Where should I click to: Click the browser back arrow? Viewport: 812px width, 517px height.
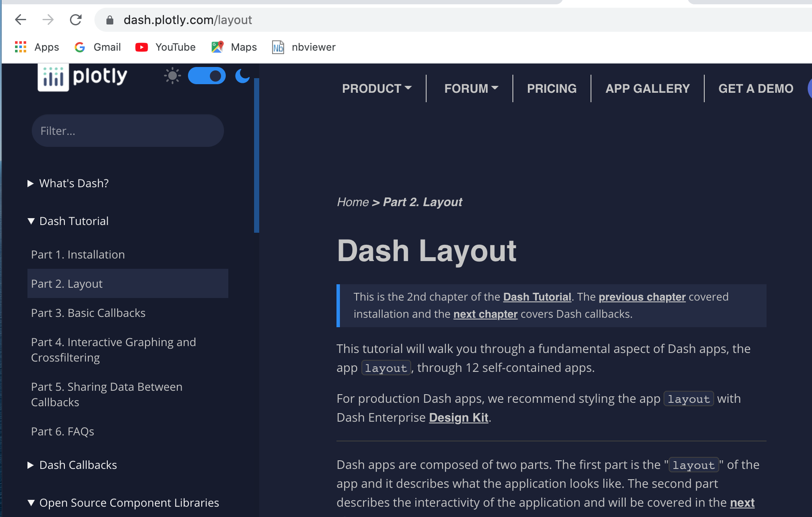pos(21,20)
